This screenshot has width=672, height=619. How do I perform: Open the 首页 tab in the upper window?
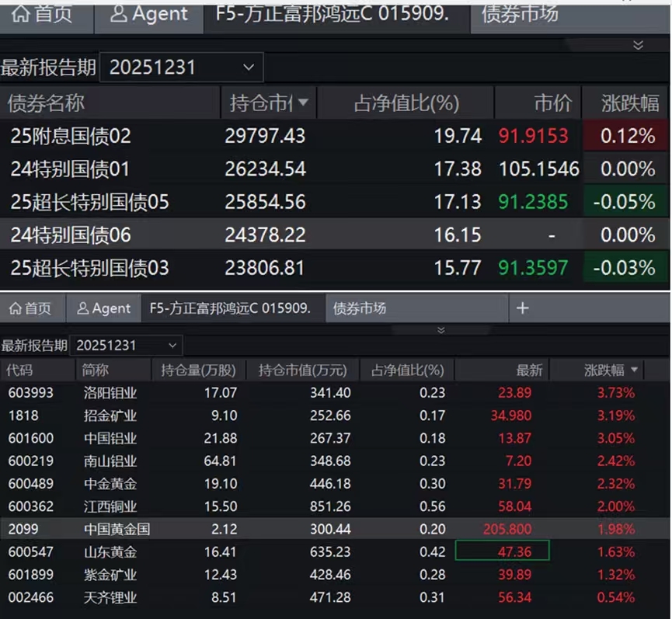47,17
